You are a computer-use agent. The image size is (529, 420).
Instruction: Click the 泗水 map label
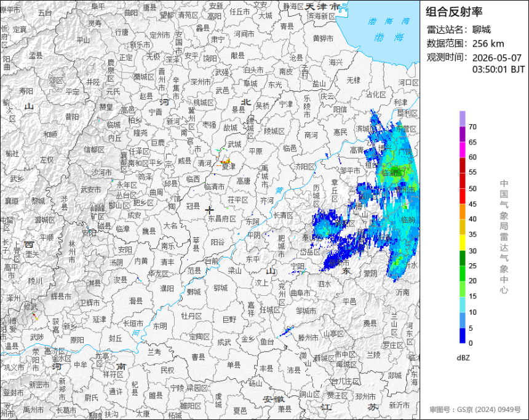[x=324, y=284]
